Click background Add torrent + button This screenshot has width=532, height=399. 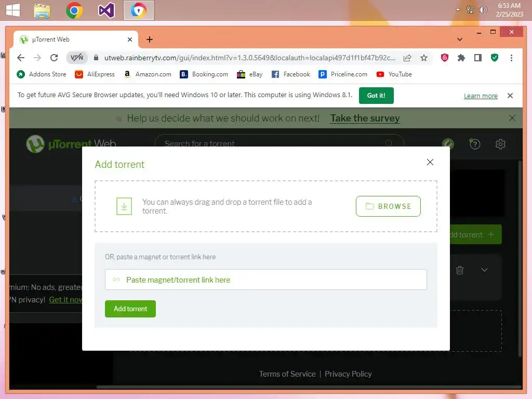[476, 234]
